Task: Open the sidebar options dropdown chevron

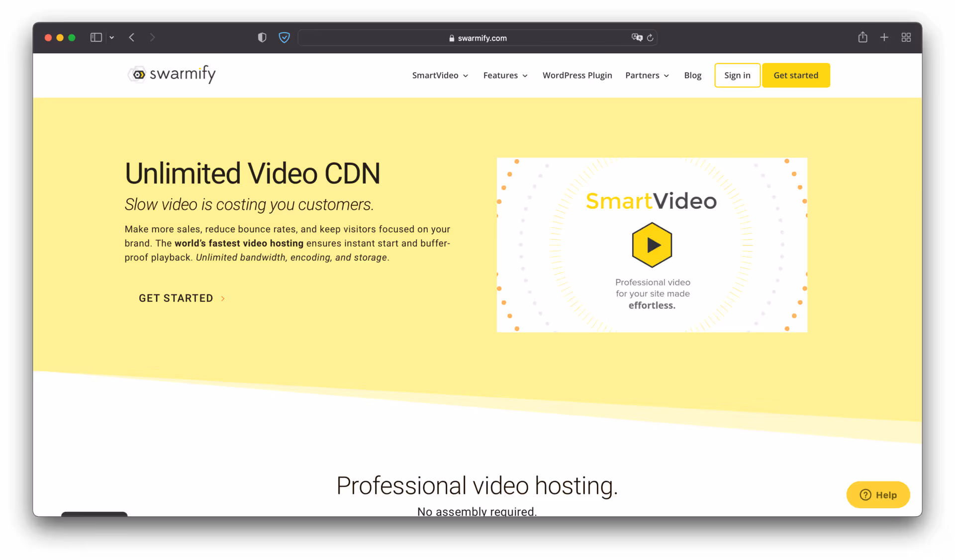Action: click(112, 37)
